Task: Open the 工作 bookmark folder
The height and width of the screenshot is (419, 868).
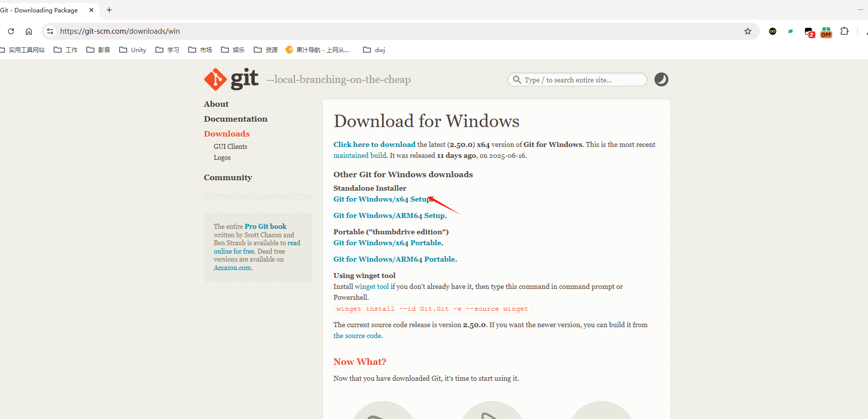Action: tap(66, 50)
